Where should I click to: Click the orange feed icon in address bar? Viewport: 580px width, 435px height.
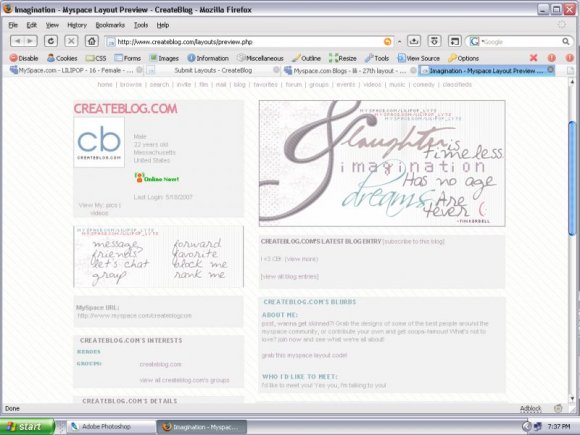point(387,41)
